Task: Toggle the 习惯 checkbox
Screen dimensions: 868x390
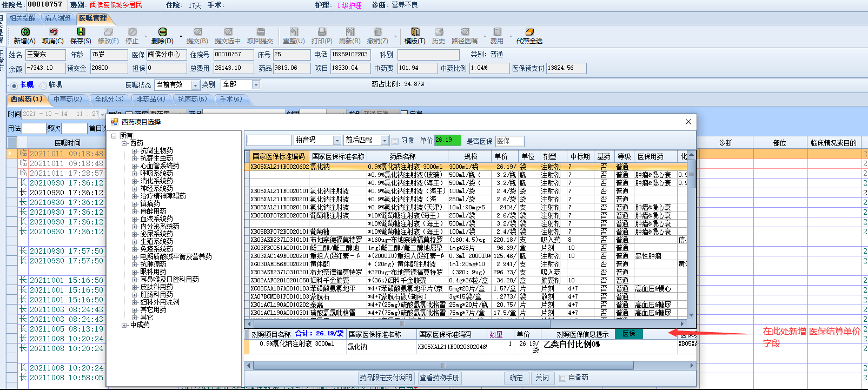Action: (x=395, y=141)
